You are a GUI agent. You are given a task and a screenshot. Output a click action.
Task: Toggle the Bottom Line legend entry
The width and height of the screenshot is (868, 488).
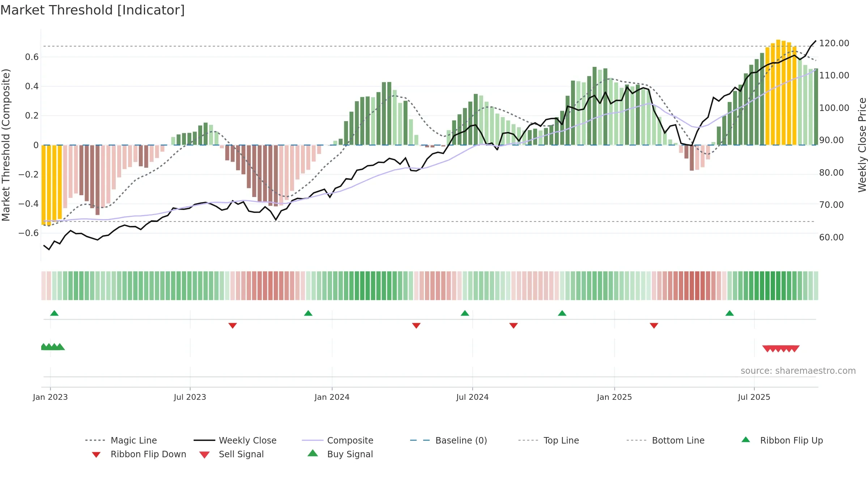[x=665, y=440]
